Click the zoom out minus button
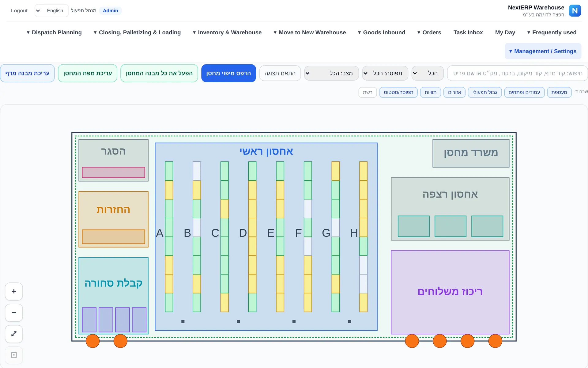The width and height of the screenshot is (588, 368). (14, 312)
